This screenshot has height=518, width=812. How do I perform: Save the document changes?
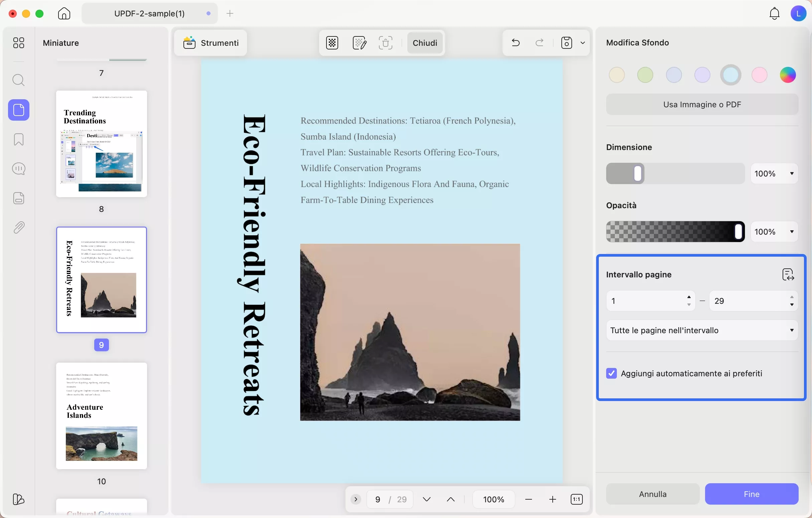[x=567, y=42]
